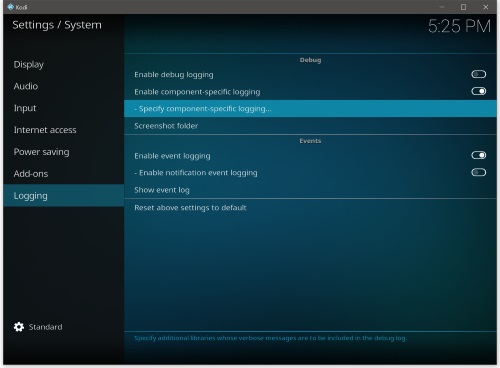Screen dimensions: 500x368
Task: Click the Enable component-specific logging label
Action: pyautogui.click(x=197, y=92)
